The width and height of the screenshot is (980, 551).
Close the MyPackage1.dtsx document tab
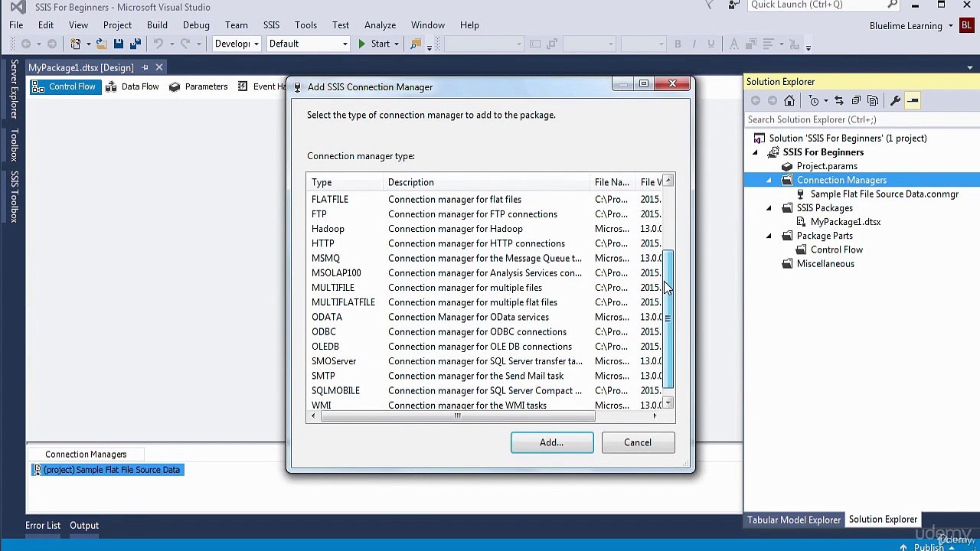point(159,67)
